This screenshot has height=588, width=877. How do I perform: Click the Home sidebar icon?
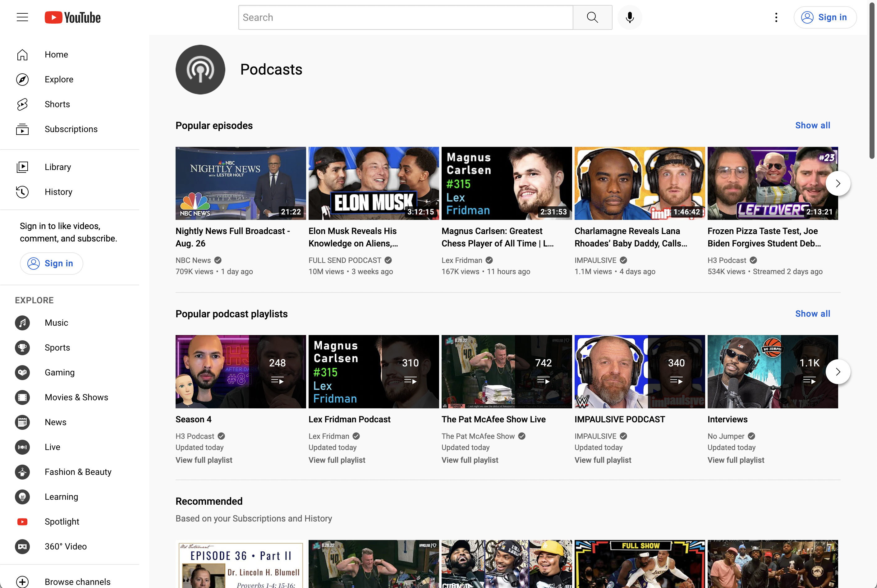point(22,54)
